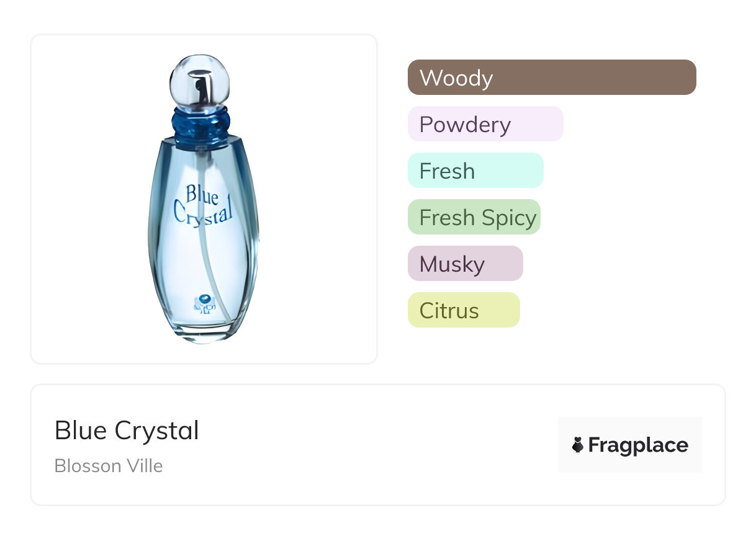Click the Blue Crystal label on bottle
This screenshot has width=756, height=536.
point(202,203)
